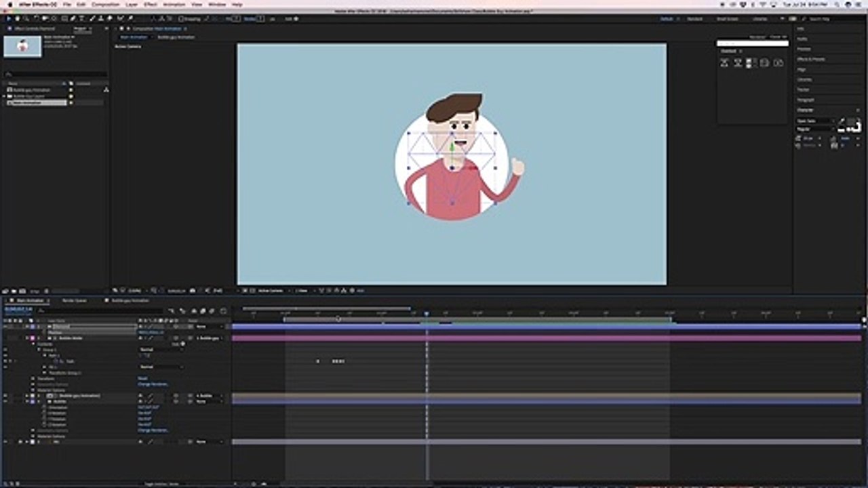Open the Regular font style dropdown
The height and width of the screenshot is (488, 868).
click(x=816, y=129)
